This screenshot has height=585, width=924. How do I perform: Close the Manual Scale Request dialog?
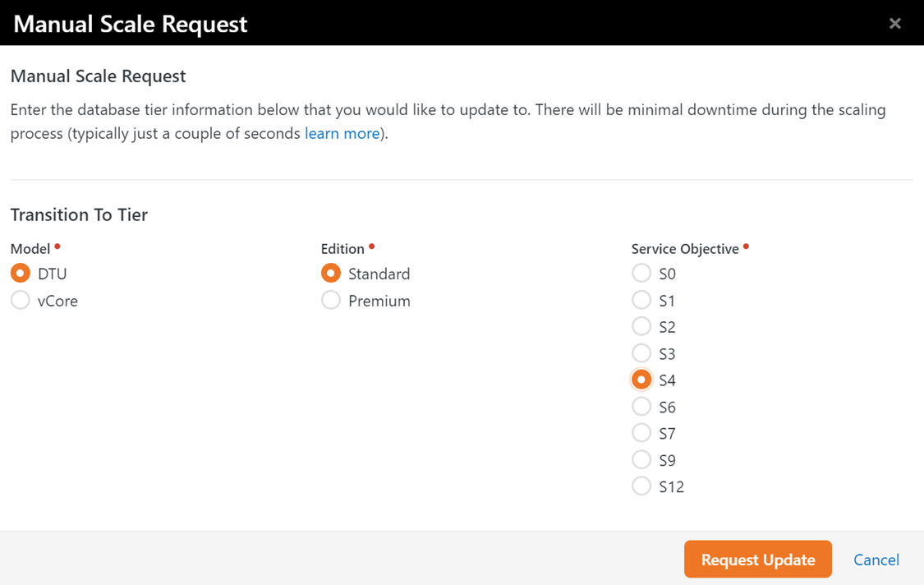pyautogui.click(x=894, y=24)
